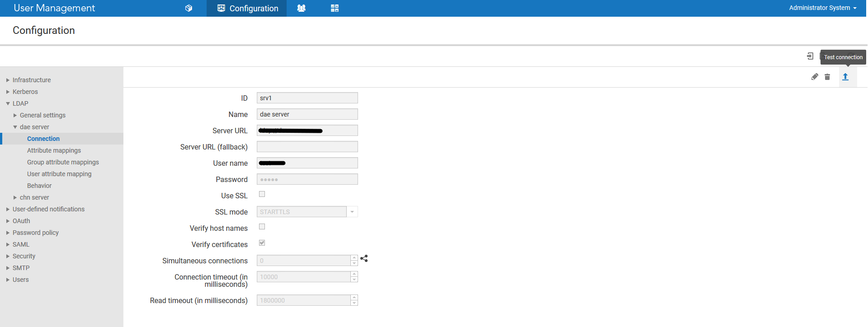Collapse the LDAP tree node
Screen dimensions: 868x327
point(8,103)
